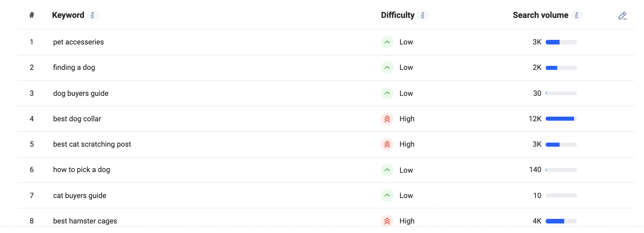Click the green low-difficulty icon for pet accesseries

[x=387, y=42]
